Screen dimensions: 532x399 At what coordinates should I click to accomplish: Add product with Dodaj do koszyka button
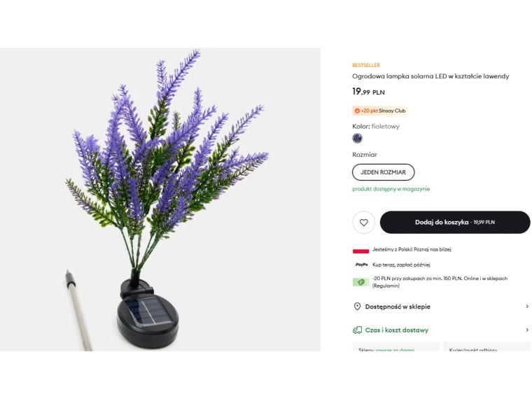point(454,222)
